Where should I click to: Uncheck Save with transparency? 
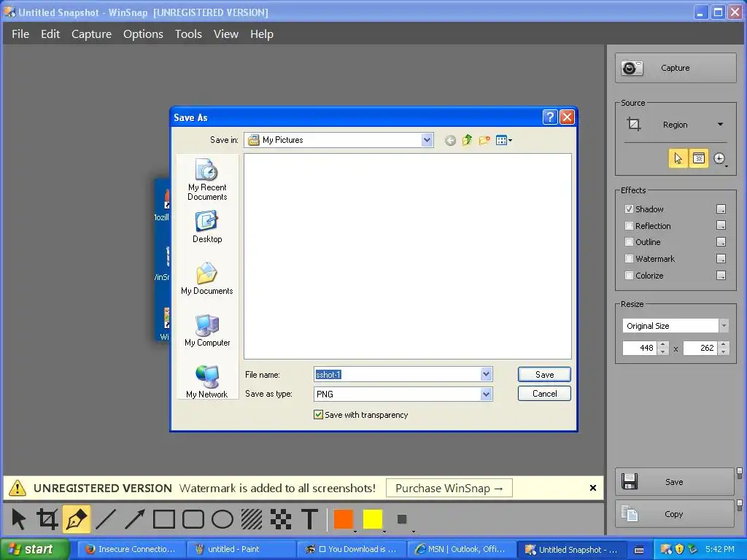point(318,415)
